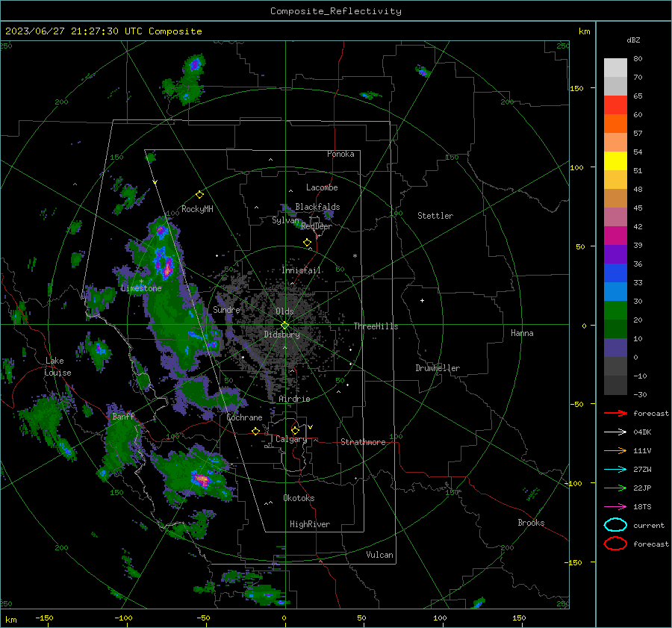Click the Sundre town label
Image resolution: width=672 pixels, height=628 pixels.
[226, 310]
